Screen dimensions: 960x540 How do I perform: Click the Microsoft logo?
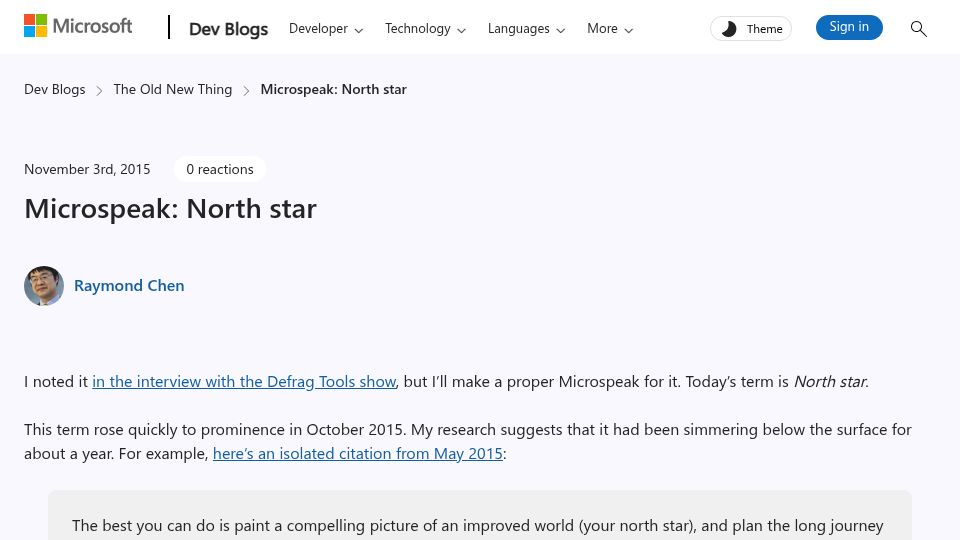(x=78, y=26)
